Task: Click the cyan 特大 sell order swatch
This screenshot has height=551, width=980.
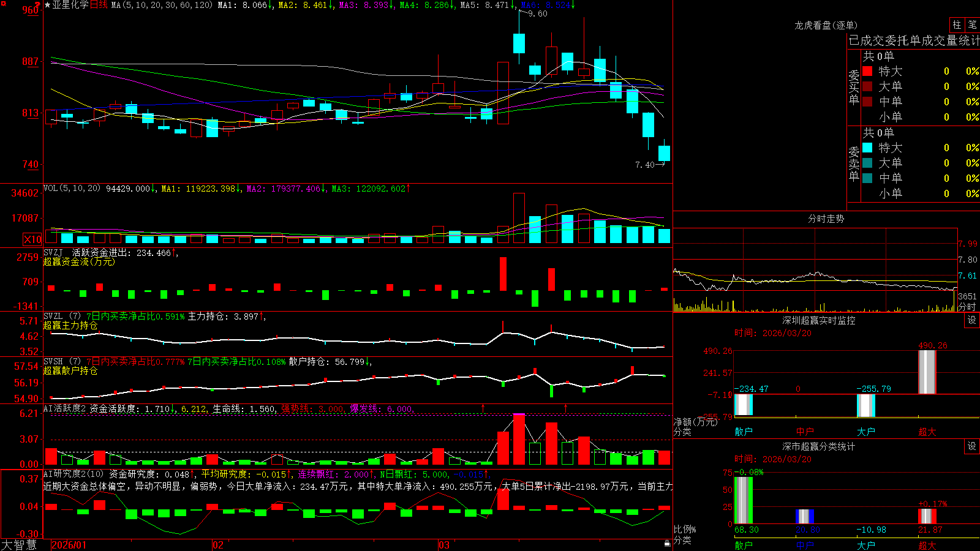Action: [867, 148]
